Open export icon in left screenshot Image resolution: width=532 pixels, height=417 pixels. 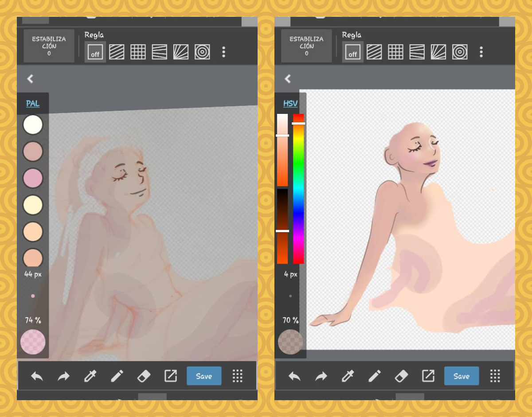click(170, 376)
